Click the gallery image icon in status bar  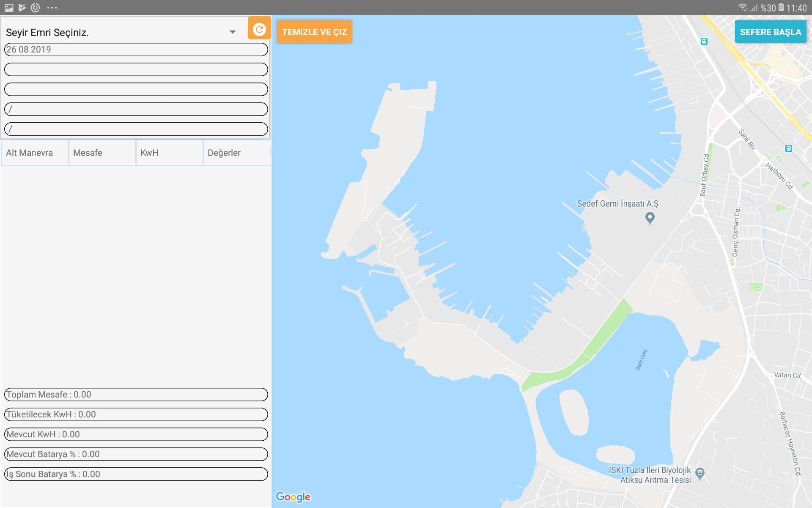(x=9, y=8)
